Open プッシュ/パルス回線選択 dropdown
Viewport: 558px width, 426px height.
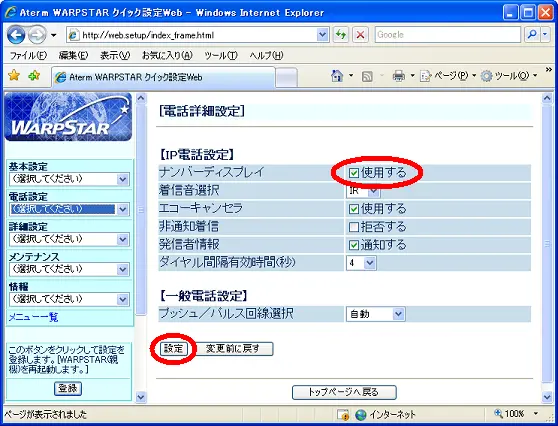point(375,314)
